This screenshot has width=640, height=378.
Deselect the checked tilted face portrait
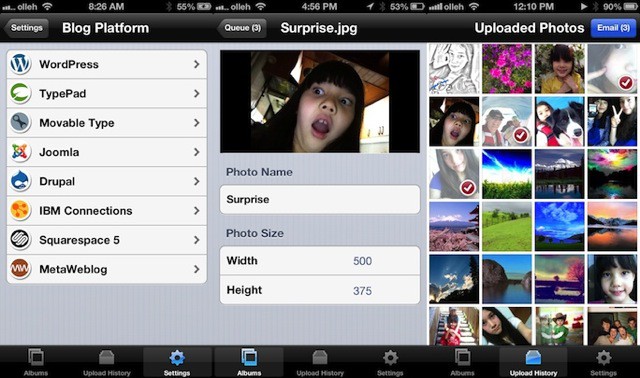454,174
